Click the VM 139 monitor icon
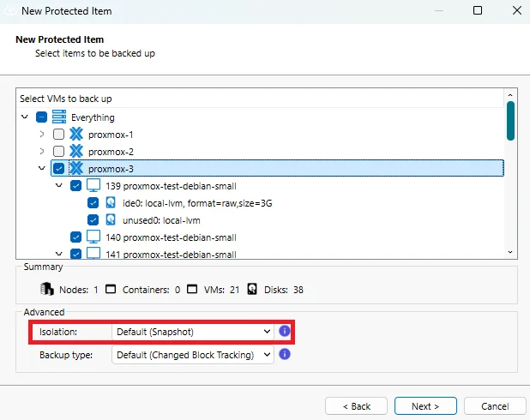 (93, 186)
